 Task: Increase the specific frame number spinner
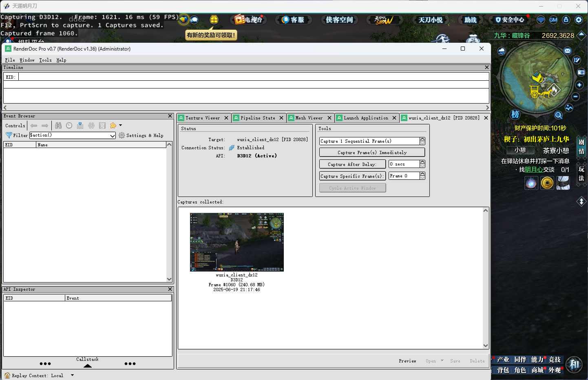tap(422, 174)
